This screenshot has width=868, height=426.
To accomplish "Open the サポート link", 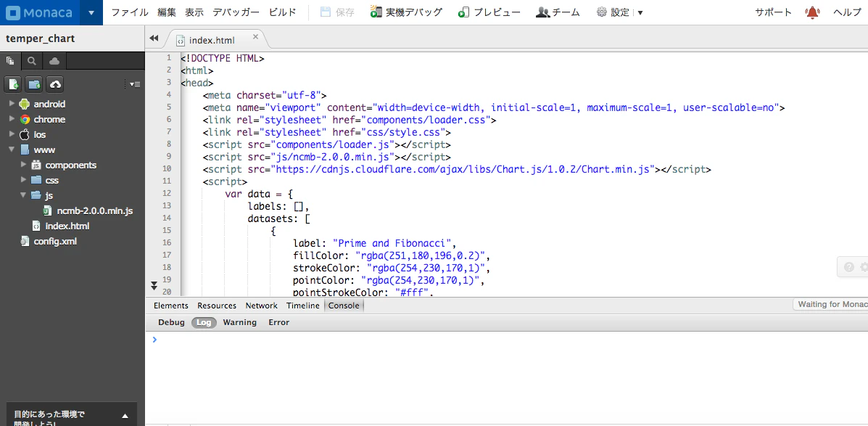I will pyautogui.click(x=773, y=12).
